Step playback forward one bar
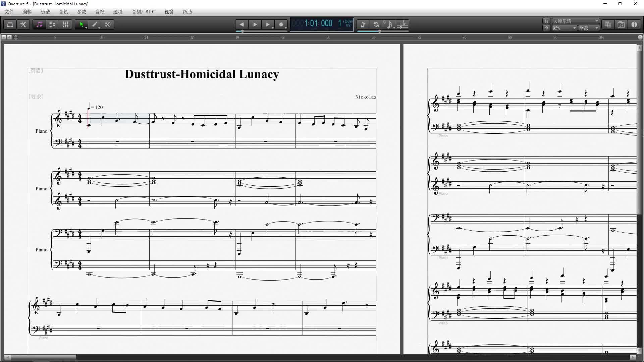 click(x=255, y=24)
